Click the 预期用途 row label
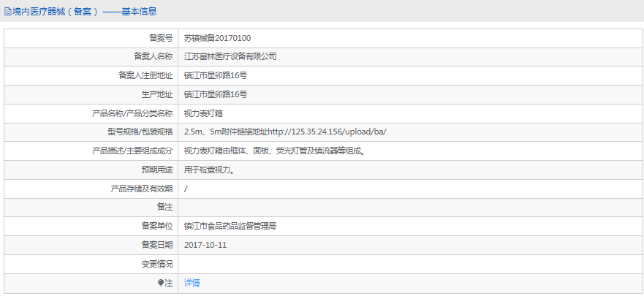Screen dimensions: 644x296 click(156, 170)
